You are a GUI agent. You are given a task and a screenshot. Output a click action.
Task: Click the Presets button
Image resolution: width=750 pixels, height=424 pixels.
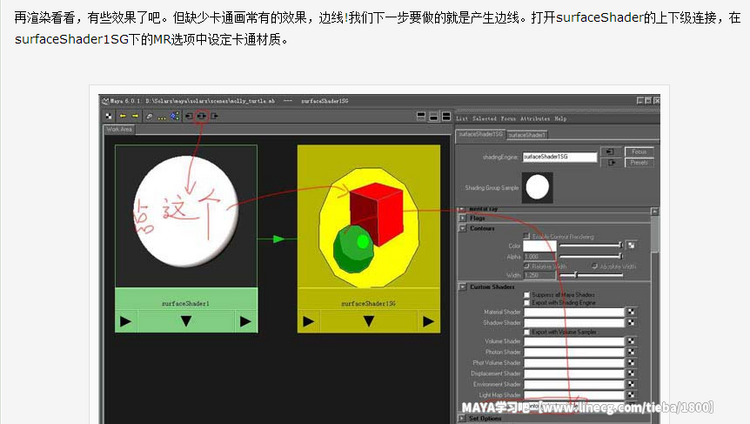(639, 163)
